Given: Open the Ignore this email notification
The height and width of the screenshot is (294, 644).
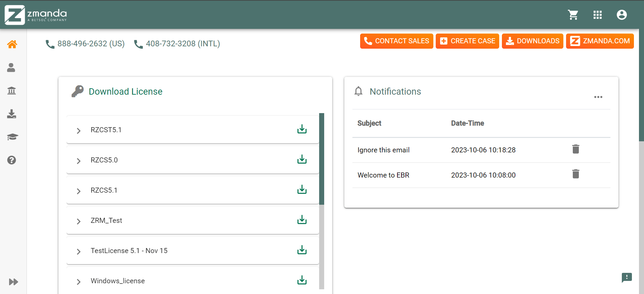Looking at the screenshot, I should (383, 150).
